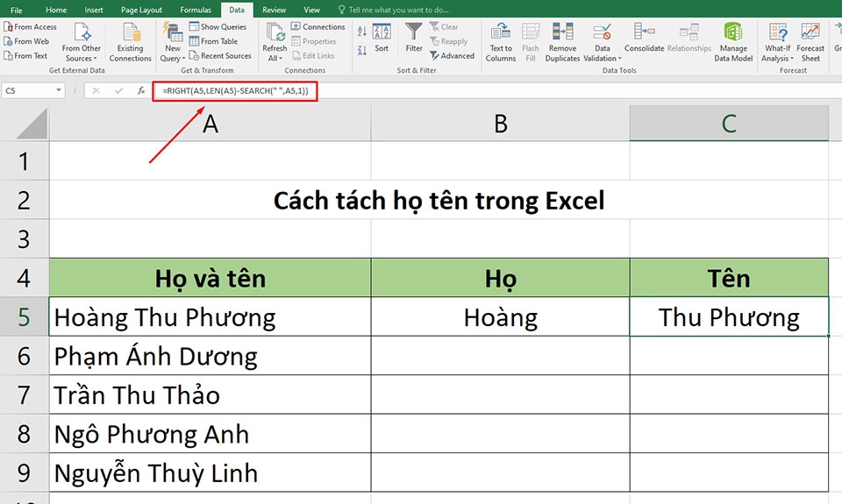This screenshot has width=842, height=504.
Task: Open Data Validation dropdown
Action: [602, 42]
